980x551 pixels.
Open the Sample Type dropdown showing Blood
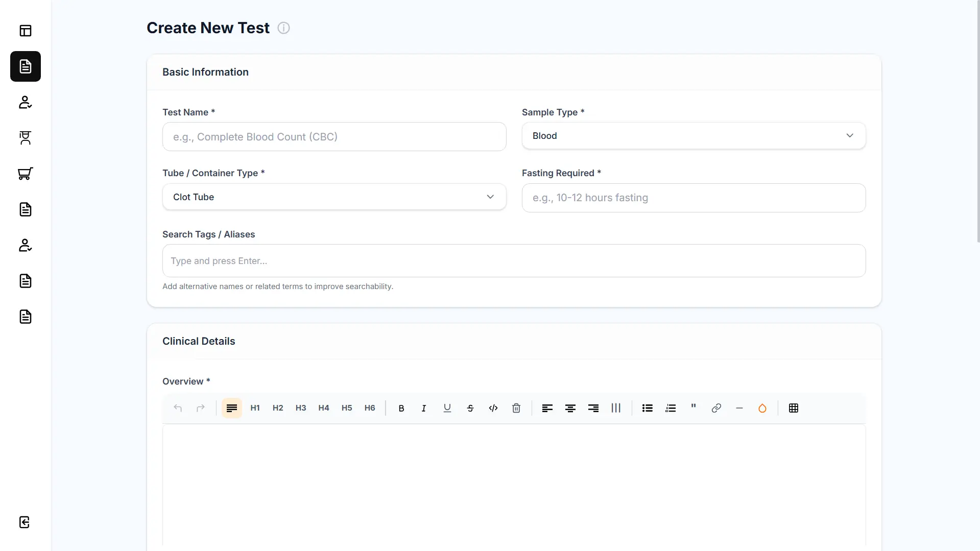694,136
